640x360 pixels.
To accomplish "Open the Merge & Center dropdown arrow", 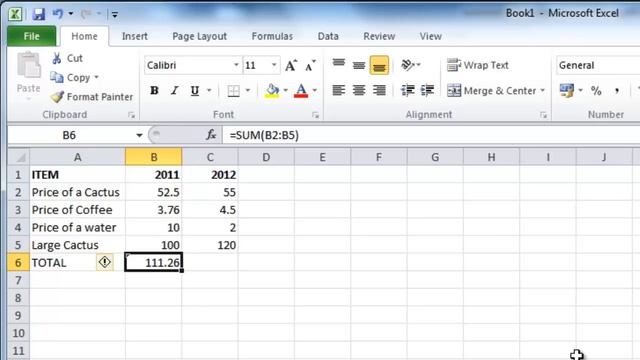I will click(x=543, y=91).
